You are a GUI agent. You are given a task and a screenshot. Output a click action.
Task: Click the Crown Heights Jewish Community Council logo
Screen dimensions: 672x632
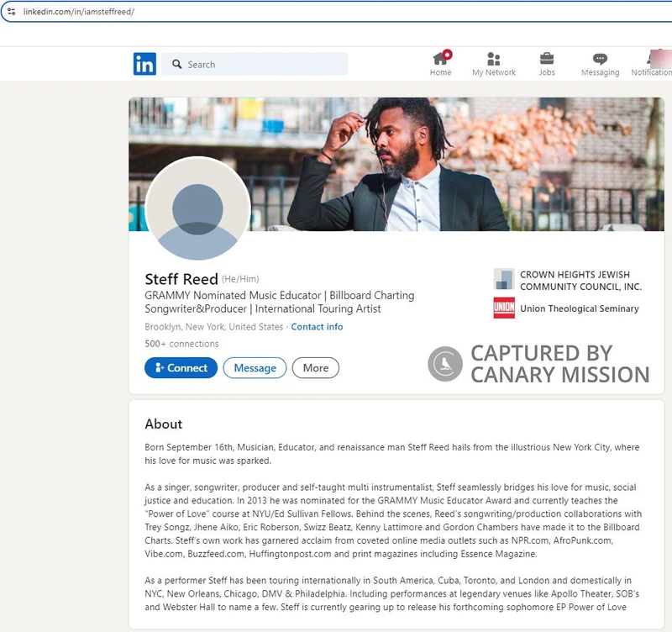[503, 277]
